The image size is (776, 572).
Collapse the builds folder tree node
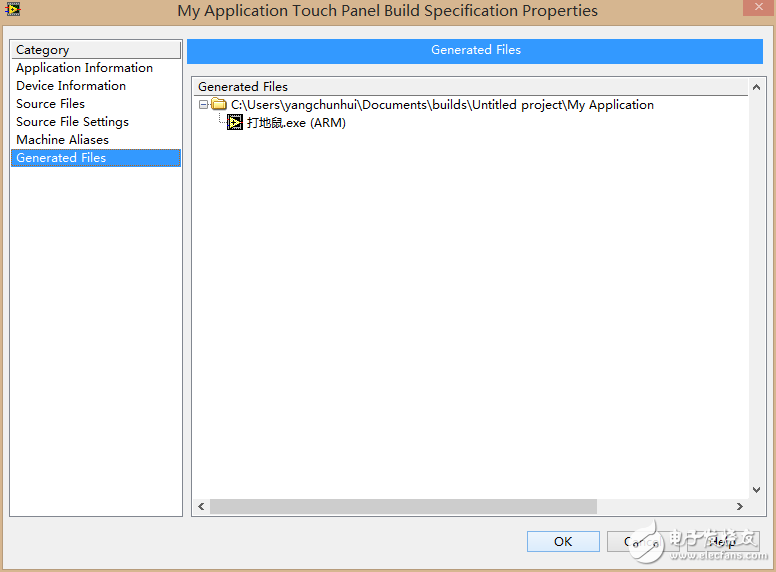pos(203,104)
